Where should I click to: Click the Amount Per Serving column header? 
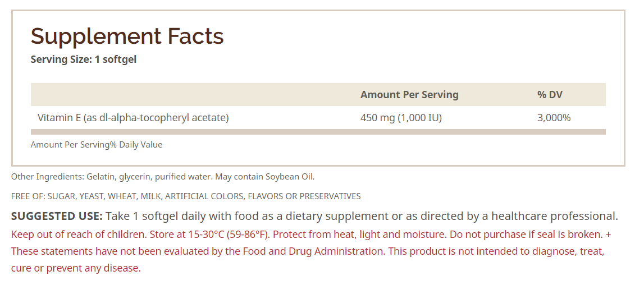pos(409,95)
